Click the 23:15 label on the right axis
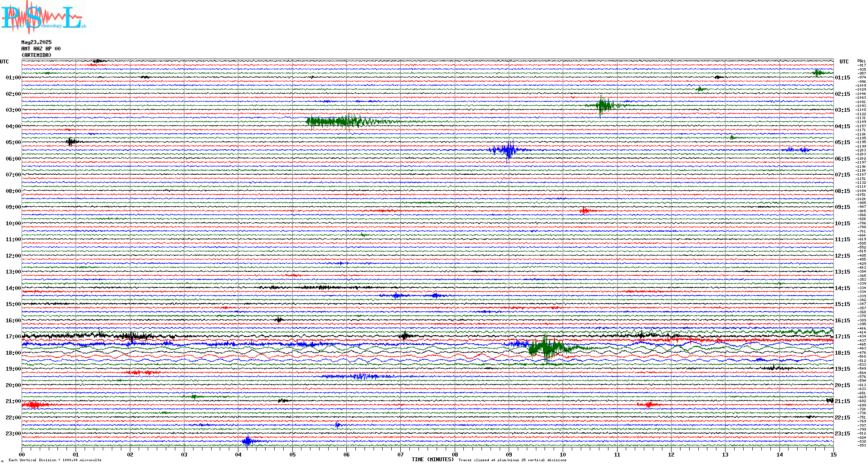This screenshot has height=466, width=868. pos(843,434)
